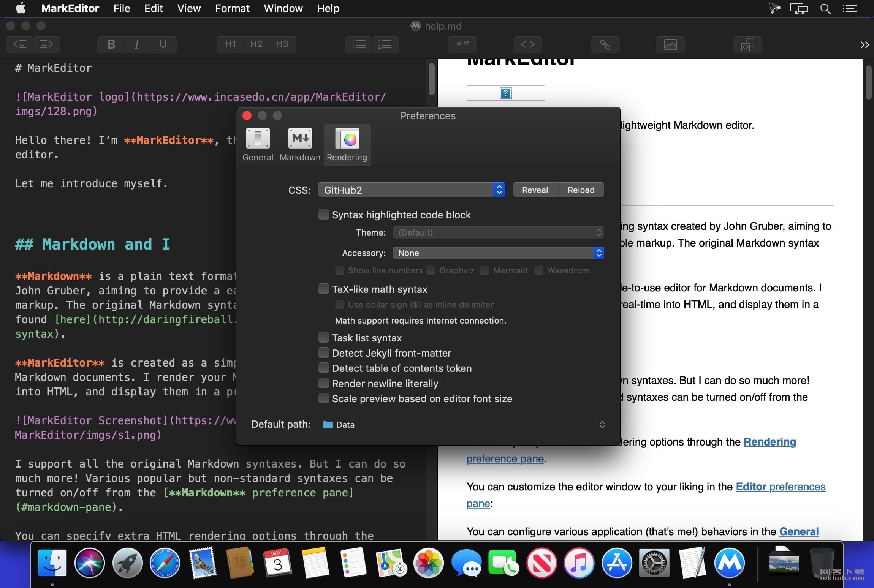The height and width of the screenshot is (588, 874).
Task: Insert an image using the picture icon
Action: pyautogui.click(x=670, y=44)
